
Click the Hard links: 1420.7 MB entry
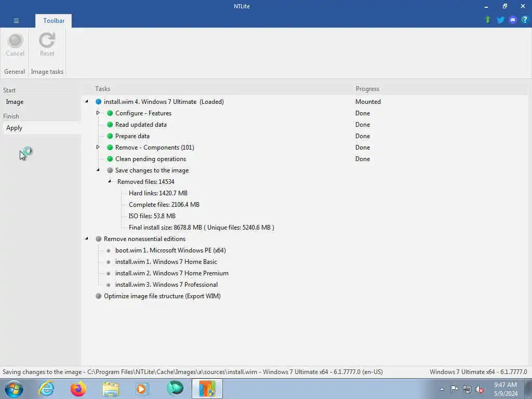tap(158, 193)
